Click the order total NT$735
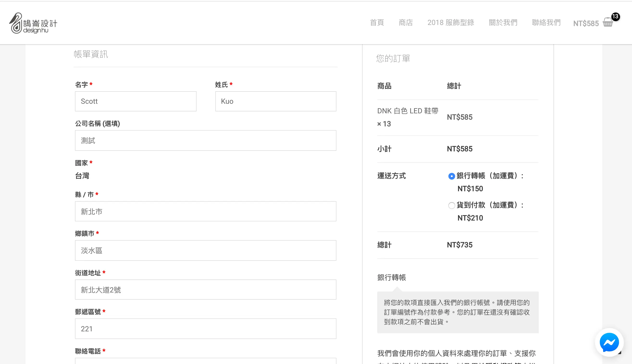The width and height of the screenshot is (632, 364). (460, 245)
